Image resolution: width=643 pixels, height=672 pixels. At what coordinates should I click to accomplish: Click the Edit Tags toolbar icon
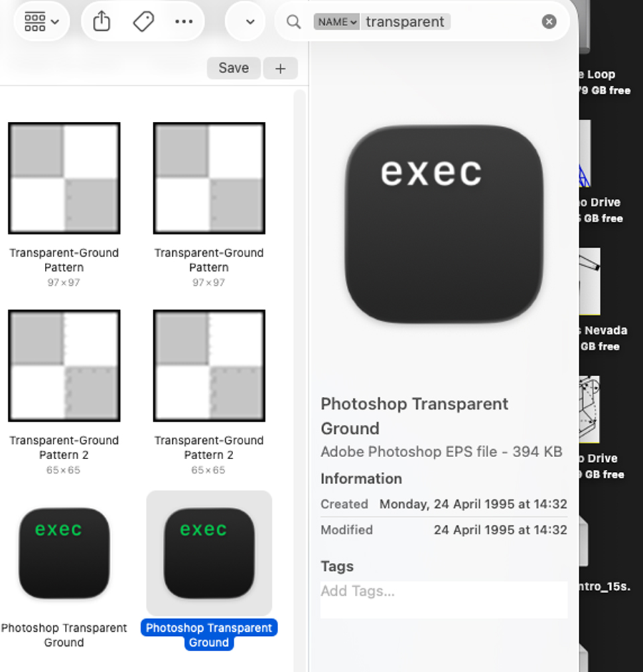click(143, 21)
